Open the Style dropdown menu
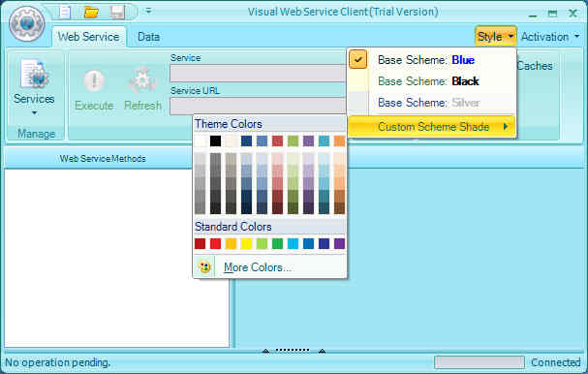The width and height of the screenshot is (588, 374). coord(495,37)
